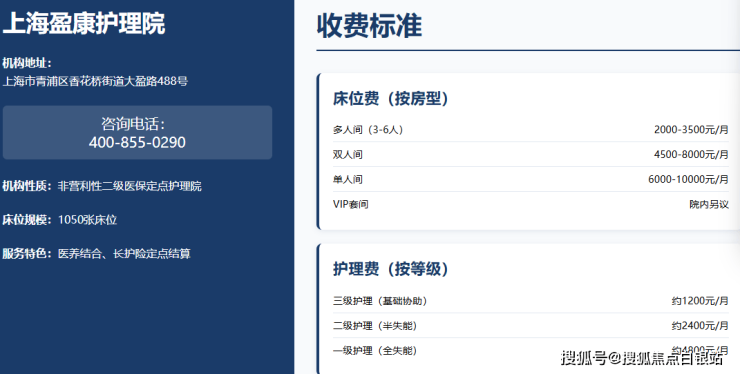Click the 床位费（按房型） card title

(x=390, y=99)
